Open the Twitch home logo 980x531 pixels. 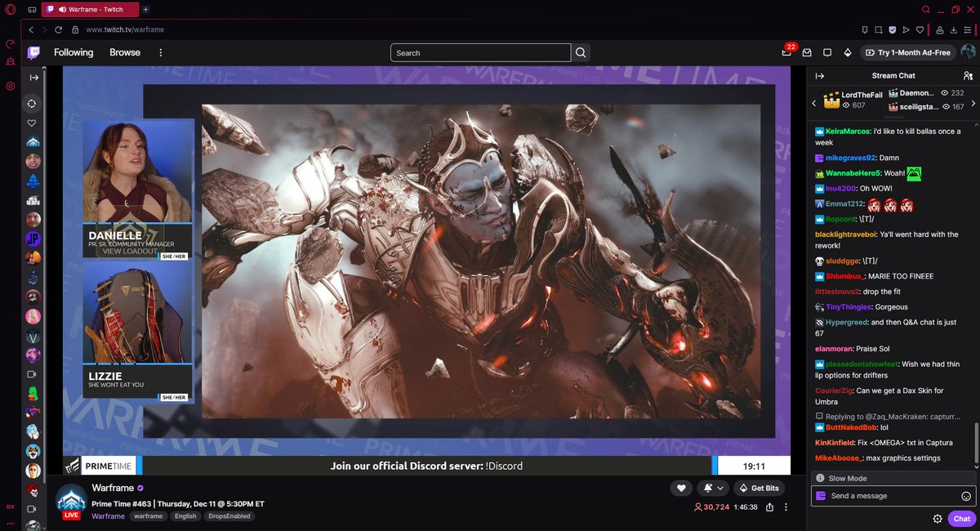coord(33,52)
